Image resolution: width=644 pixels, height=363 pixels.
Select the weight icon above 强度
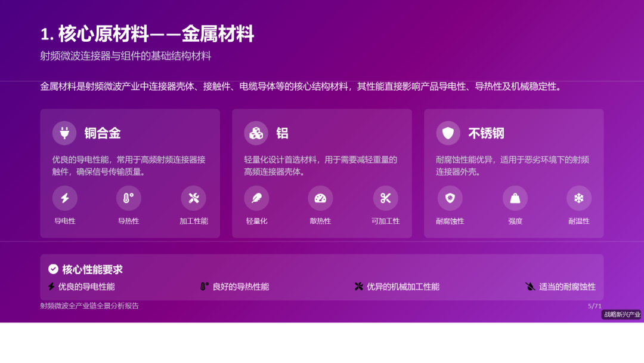click(514, 198)
